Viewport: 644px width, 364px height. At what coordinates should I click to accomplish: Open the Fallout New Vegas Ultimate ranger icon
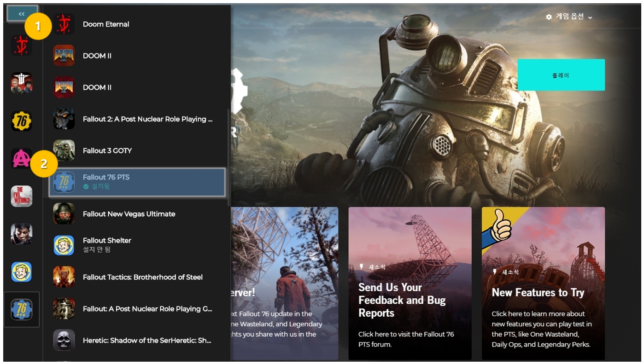64,214
